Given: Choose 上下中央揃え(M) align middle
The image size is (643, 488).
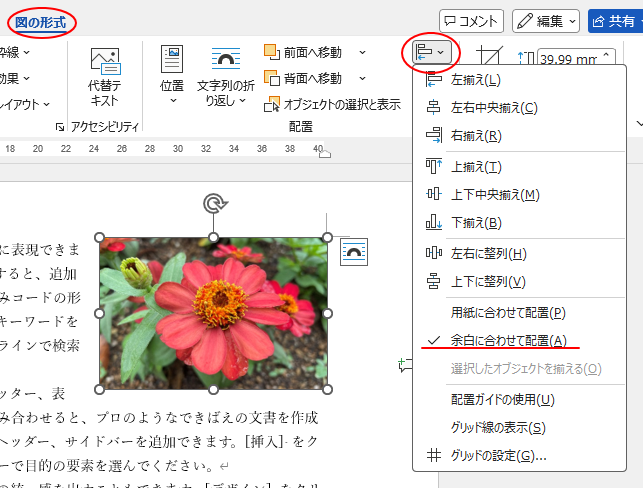Looking at the screenshot, I should (519, 194).
